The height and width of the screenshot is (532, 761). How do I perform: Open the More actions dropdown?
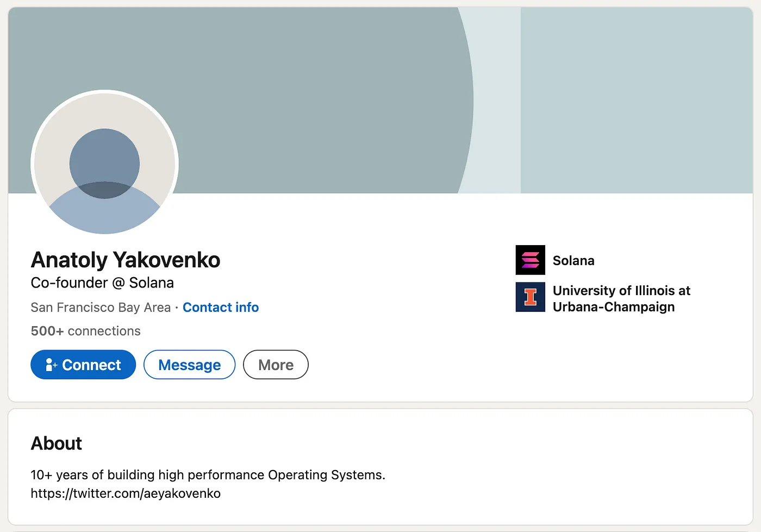tap(276, 365)
